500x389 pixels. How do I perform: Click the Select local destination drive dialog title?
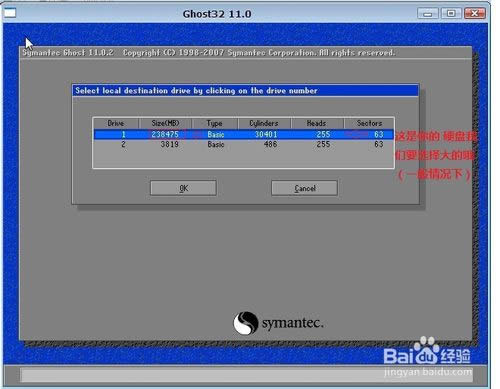coord(196,91)
